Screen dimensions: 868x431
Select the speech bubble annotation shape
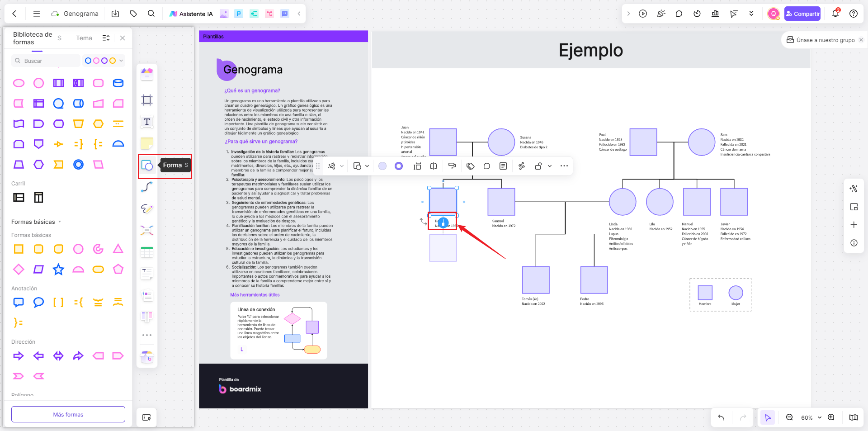pos(38,302)
